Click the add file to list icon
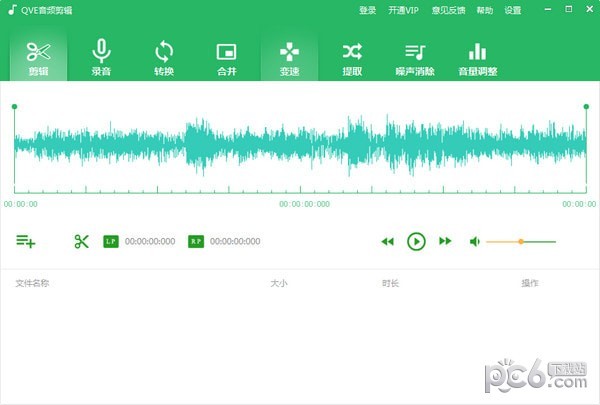This screenshot has width=600, height=405. [26, 241]
